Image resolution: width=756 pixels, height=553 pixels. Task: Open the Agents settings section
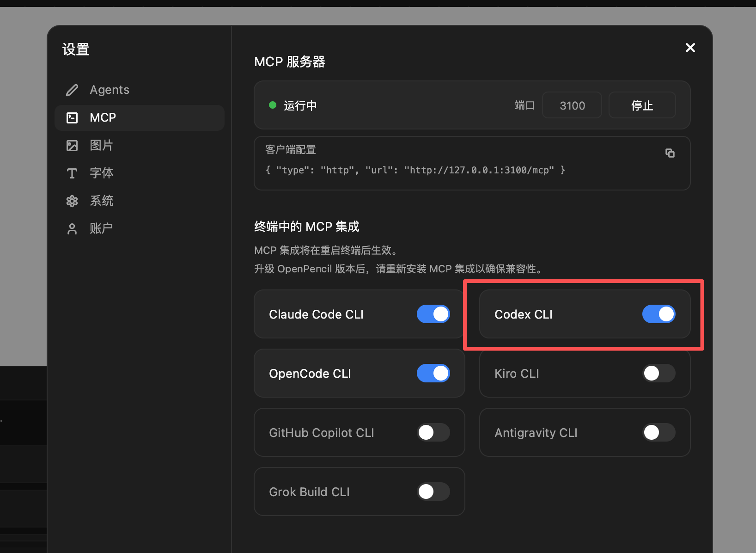[x=140, y=90]
